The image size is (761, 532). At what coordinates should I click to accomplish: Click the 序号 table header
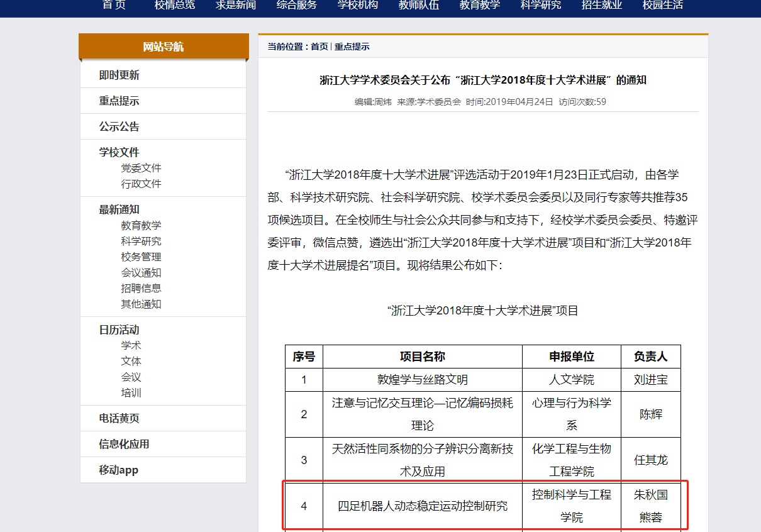point(304,357)
